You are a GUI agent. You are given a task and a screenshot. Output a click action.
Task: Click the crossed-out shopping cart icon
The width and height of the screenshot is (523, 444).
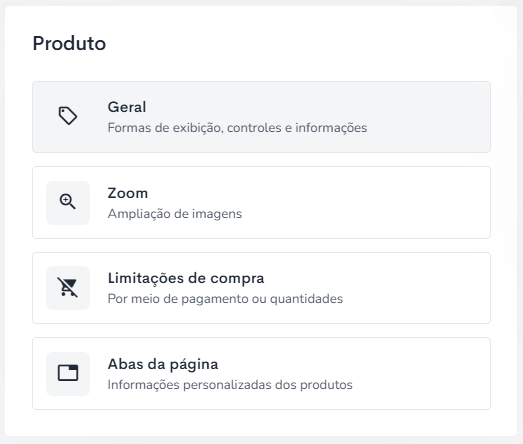click(x=68, y=287)
